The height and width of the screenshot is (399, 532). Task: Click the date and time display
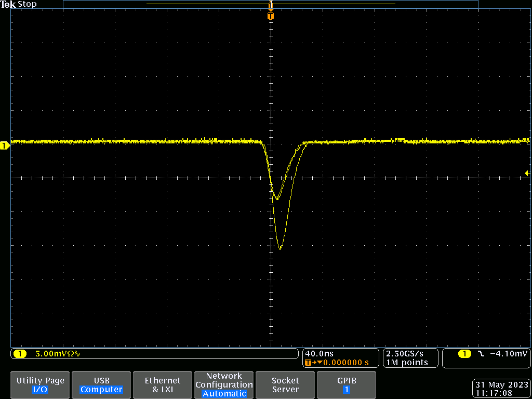[x=501, y=389]
